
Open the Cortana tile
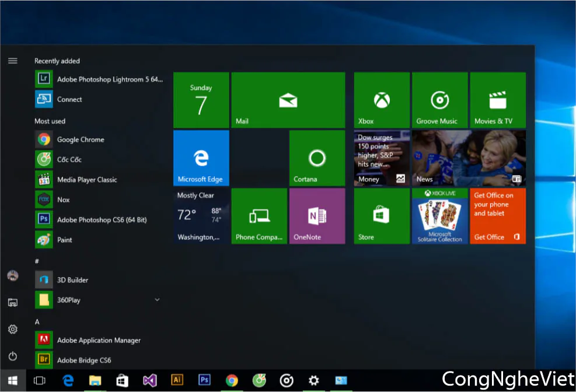click(x=317, y=158)
